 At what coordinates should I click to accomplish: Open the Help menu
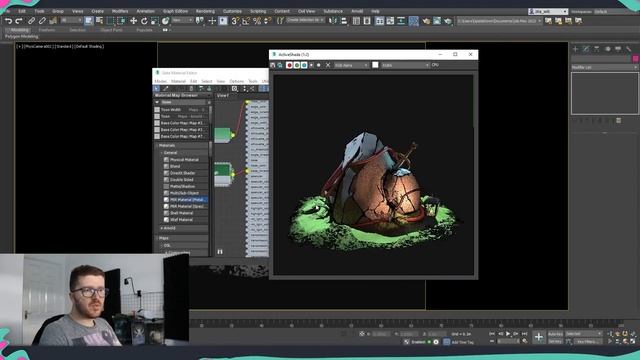(x=376, y=11)
